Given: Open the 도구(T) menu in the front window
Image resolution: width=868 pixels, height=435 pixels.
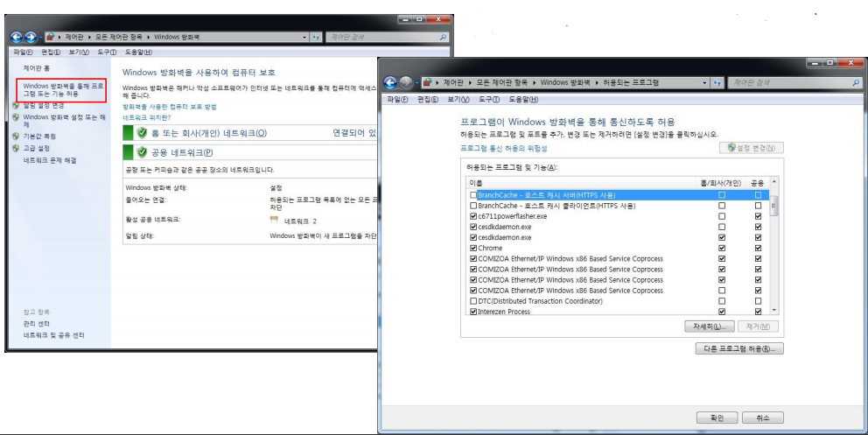Looking at the screenshot, I should pos(487,100).
